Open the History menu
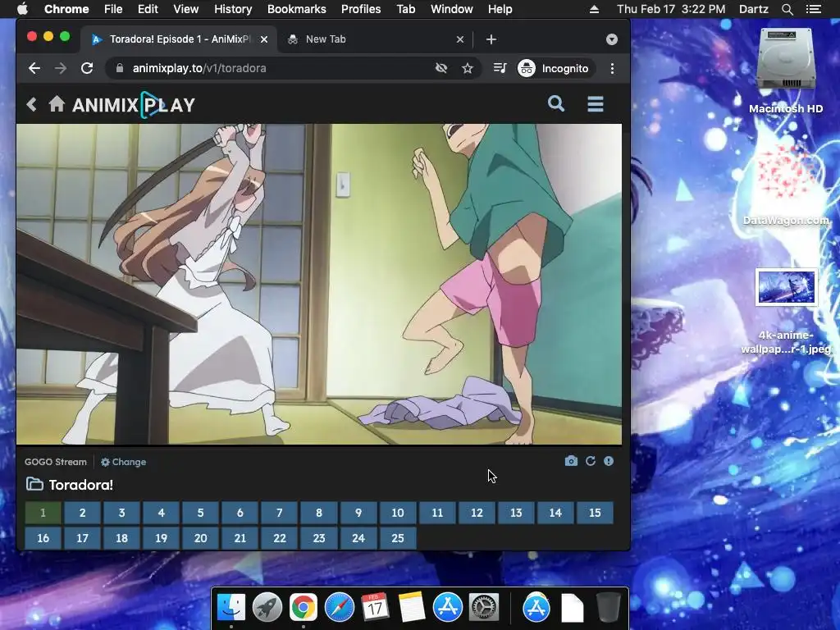 click(233, 9)
